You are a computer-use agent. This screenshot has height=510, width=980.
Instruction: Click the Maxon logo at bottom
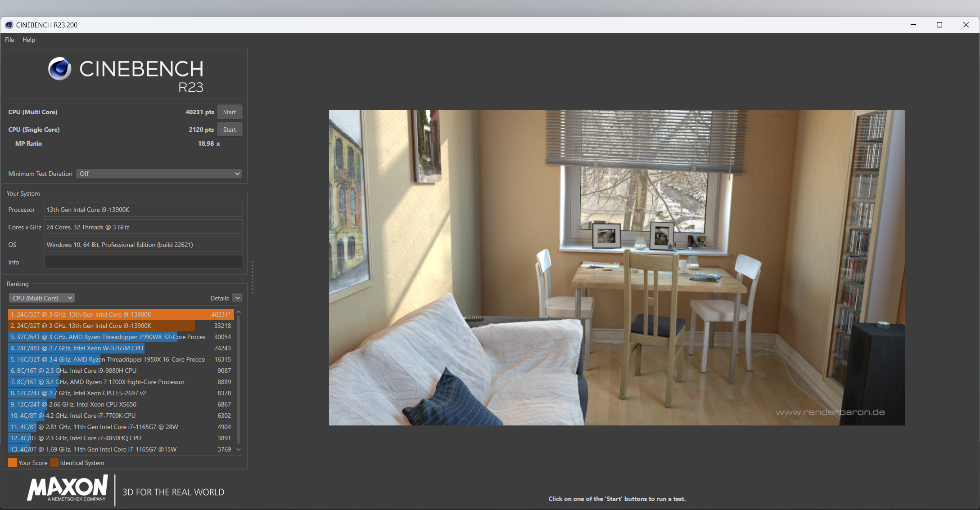[68, 488]
